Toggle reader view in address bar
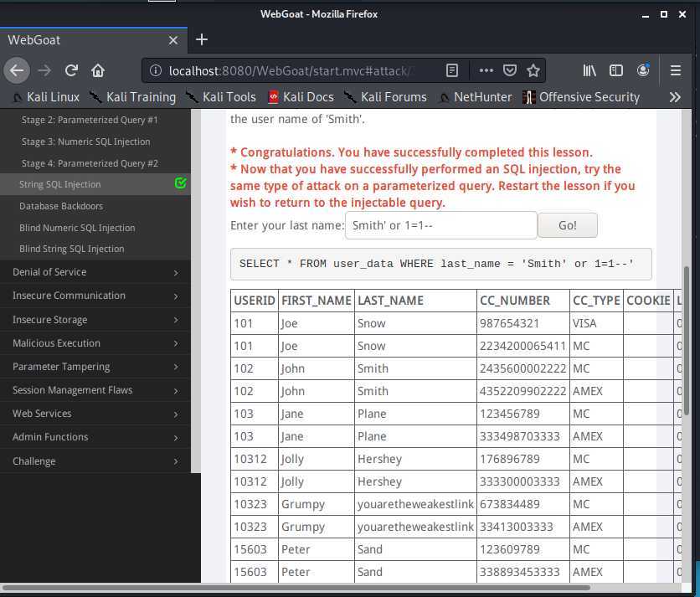Screen dimensions: 700x597 pos(452,70)
